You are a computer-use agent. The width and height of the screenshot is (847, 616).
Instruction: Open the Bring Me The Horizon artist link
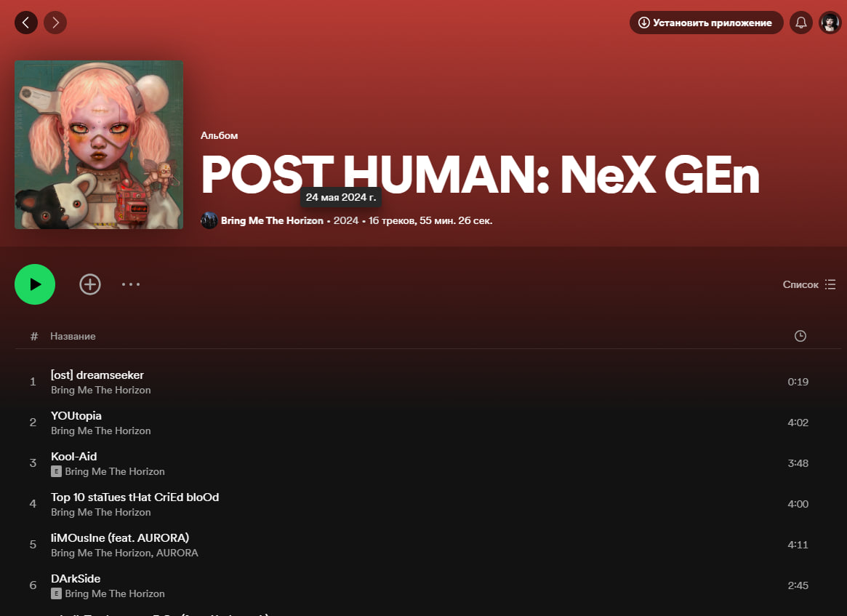pos(272,220)
